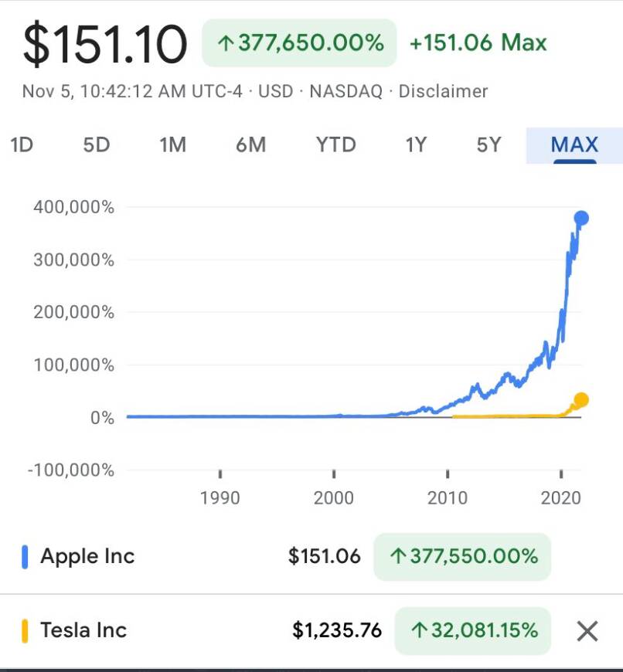This screenshot has width=623, height=672.
Task: Click the Apple Inc legend row name
Action: pyautogui.click(x=87, y=556)
